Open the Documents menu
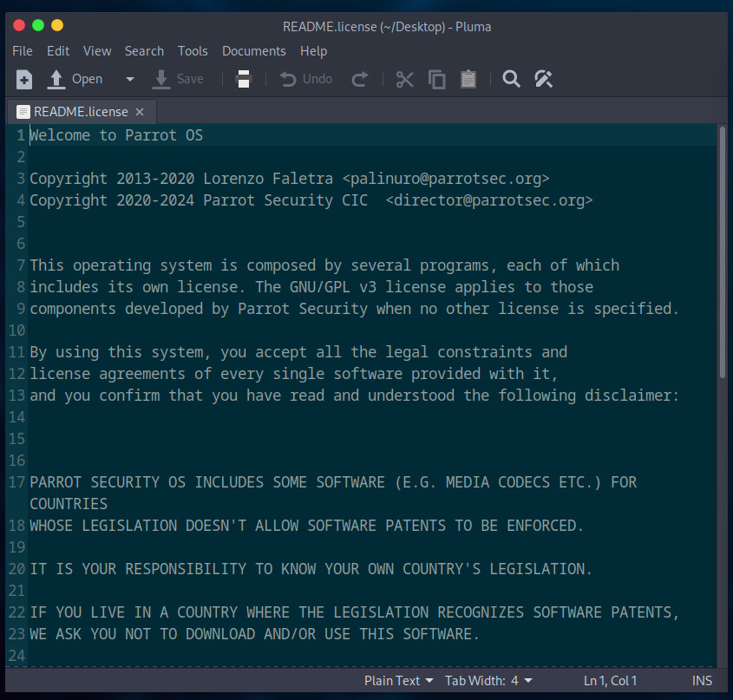 pyautogui.click(x=254, y=51)
